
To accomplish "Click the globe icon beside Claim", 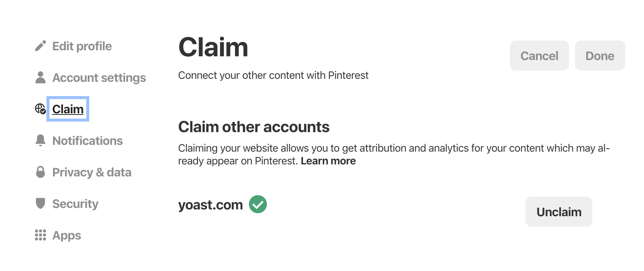I will tap(41, 108).
